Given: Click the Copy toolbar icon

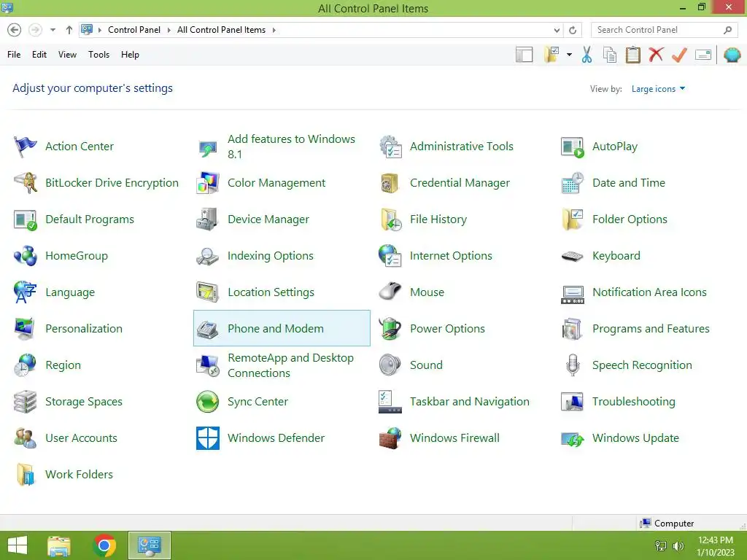Looking at the screenshot, I should click(x=610, y=55).
